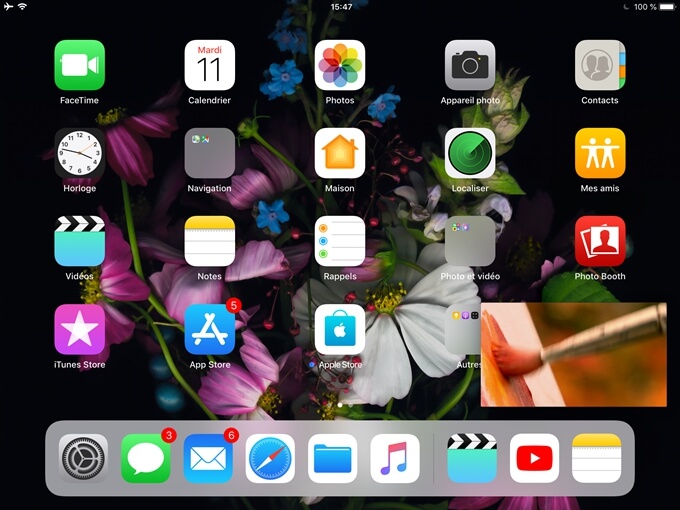680x510 pixels.
Task: Open the Notes app on home screen
Action: point(209,241)
